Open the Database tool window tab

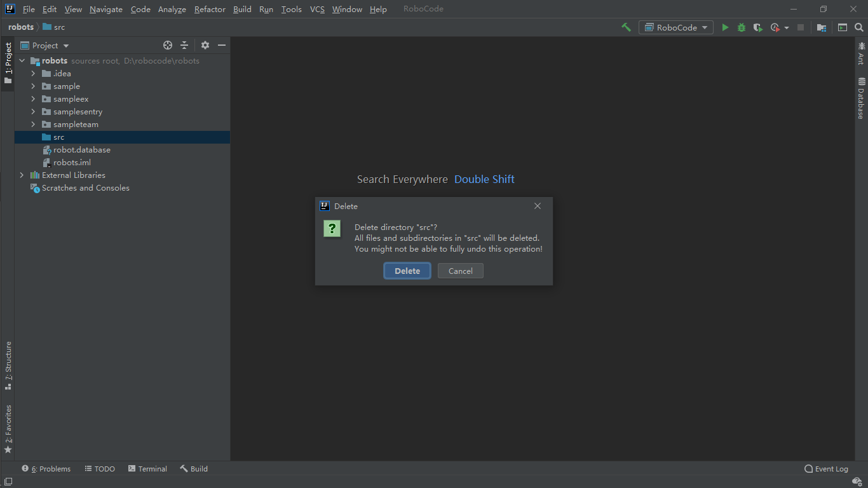click(861, 98)
